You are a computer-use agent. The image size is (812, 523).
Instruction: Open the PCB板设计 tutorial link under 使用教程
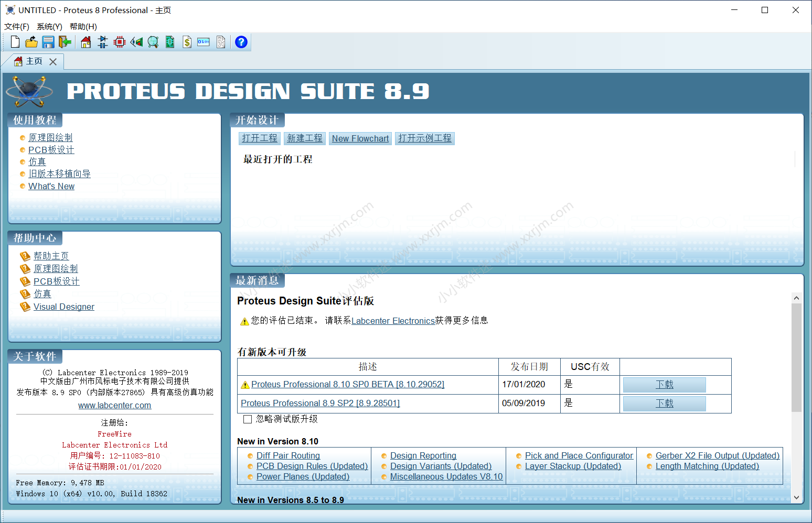51,150
